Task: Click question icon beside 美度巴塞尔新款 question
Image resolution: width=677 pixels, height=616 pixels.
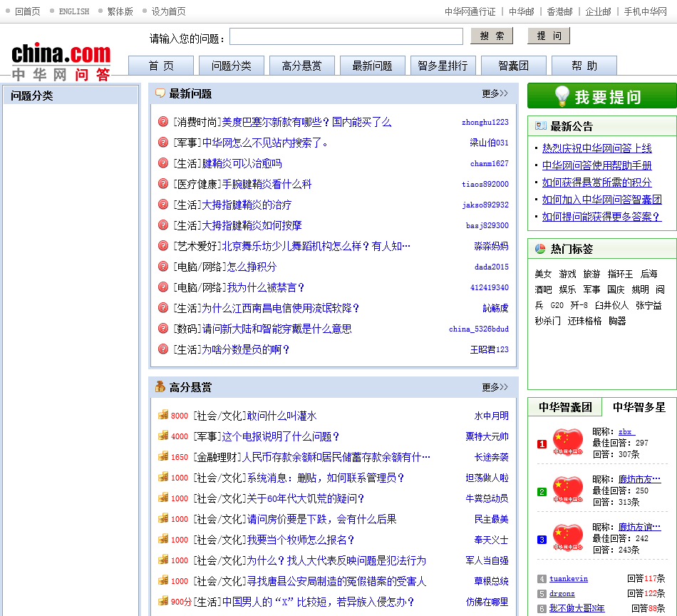Action: [162, 121]
